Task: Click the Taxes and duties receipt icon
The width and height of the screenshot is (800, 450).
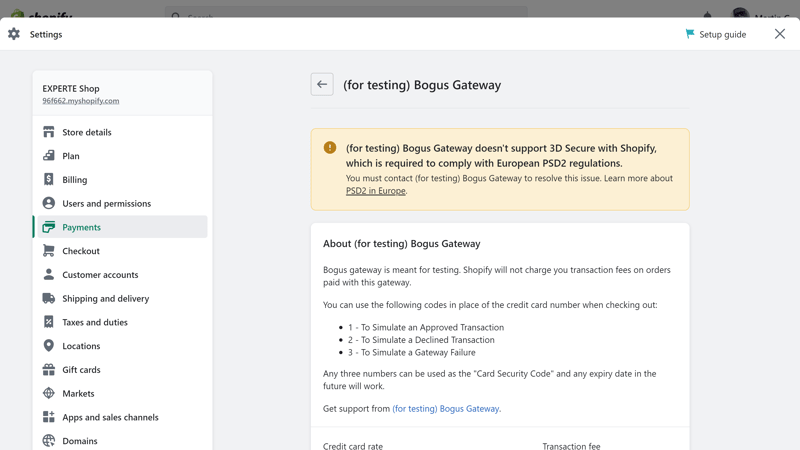Action: 48,322
